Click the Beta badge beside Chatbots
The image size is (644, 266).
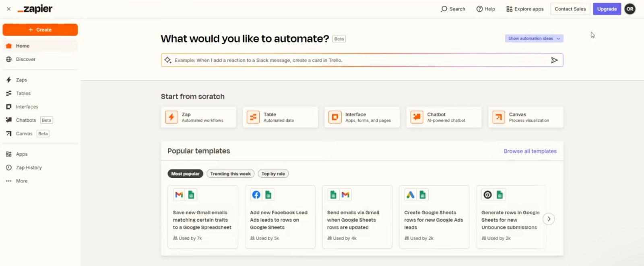pos(47,120)
